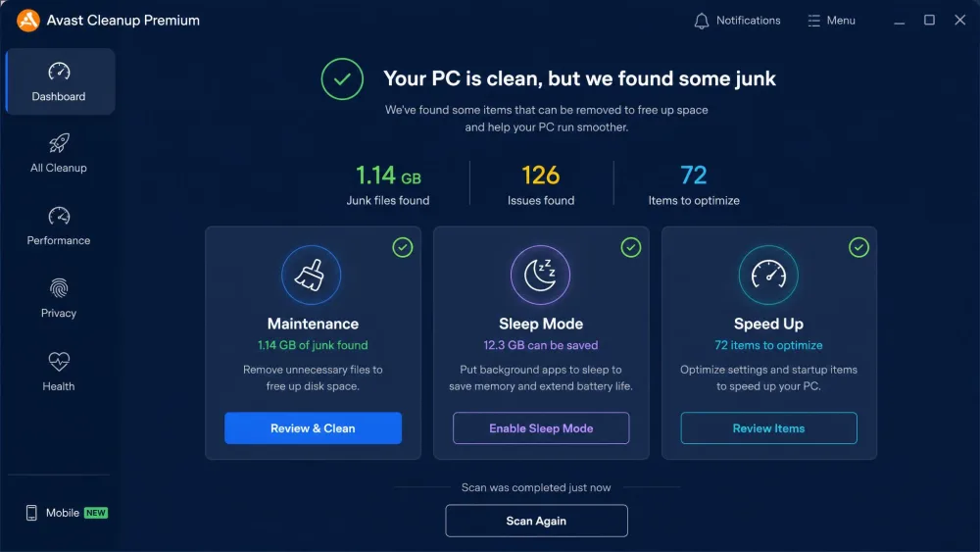Screen dimensions: 980x552
Task: Open the Health heart icon
Action: tap(59, 362)
